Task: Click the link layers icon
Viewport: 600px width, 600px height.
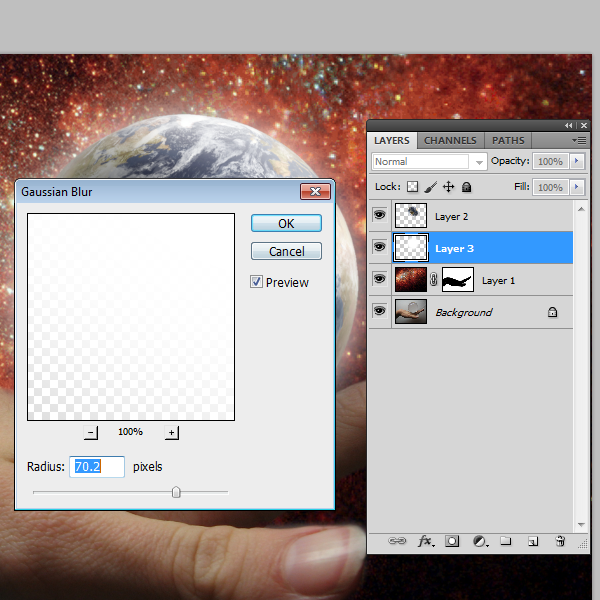Action: [397, 541]
